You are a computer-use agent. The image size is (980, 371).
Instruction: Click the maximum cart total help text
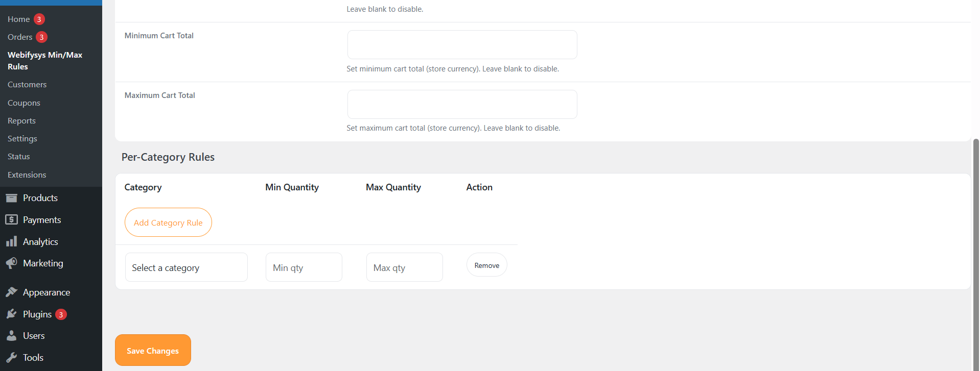pos(453,128)
